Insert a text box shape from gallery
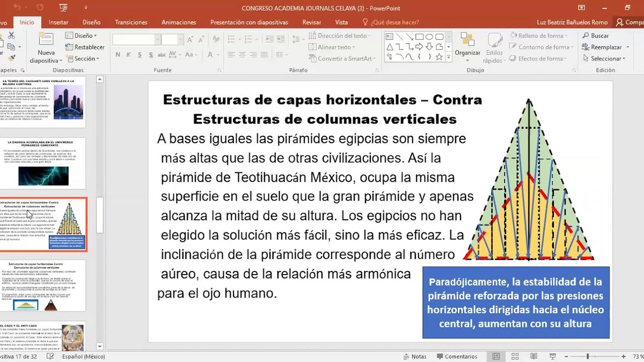 coord(390,37)
